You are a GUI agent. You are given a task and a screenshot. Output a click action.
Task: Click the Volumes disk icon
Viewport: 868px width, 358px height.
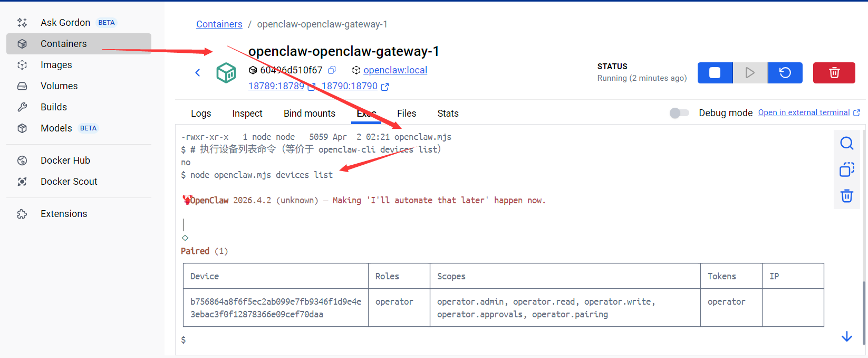click(x=22, y=86)
